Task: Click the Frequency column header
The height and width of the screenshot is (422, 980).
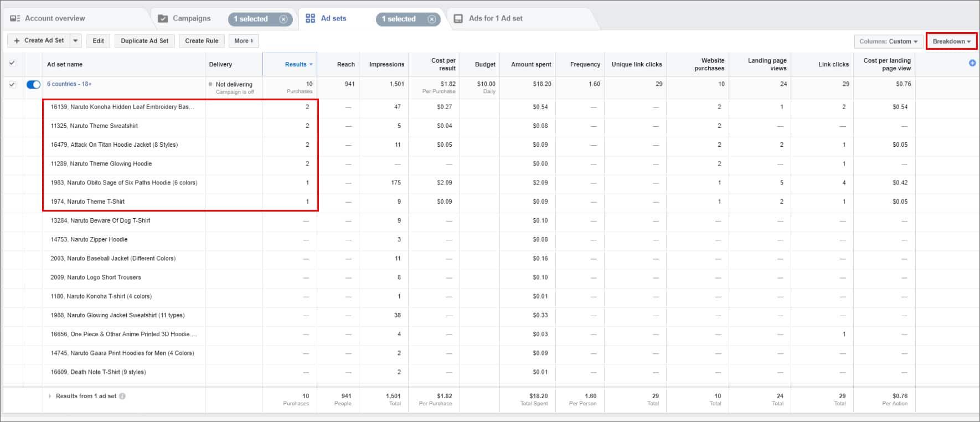Action: [580, 64]
